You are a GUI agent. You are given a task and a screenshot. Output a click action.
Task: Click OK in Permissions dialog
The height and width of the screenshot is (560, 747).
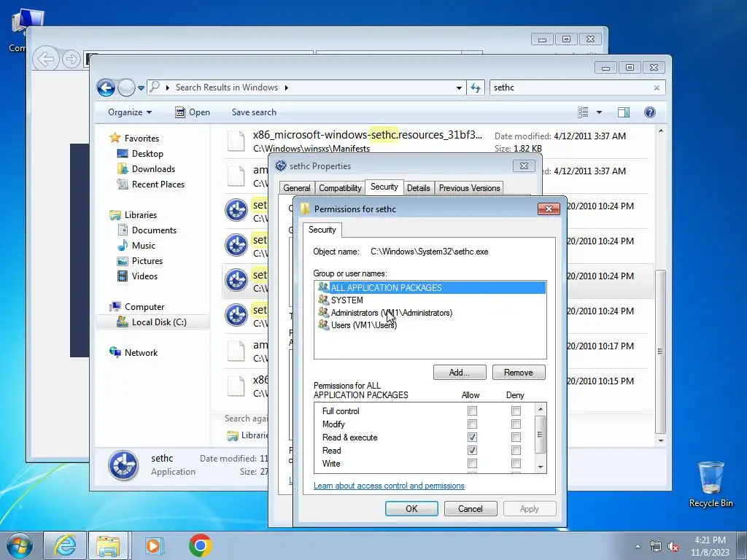point(411,508)
